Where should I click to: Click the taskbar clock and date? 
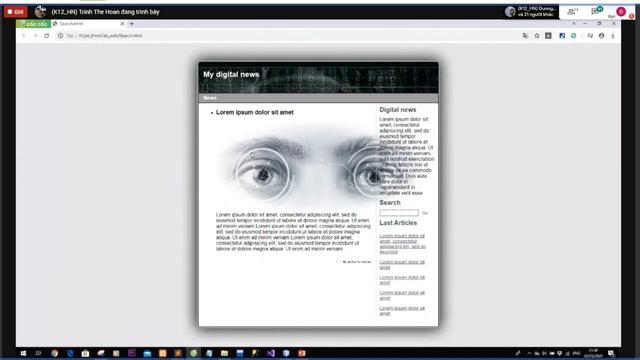pos(593,353)
